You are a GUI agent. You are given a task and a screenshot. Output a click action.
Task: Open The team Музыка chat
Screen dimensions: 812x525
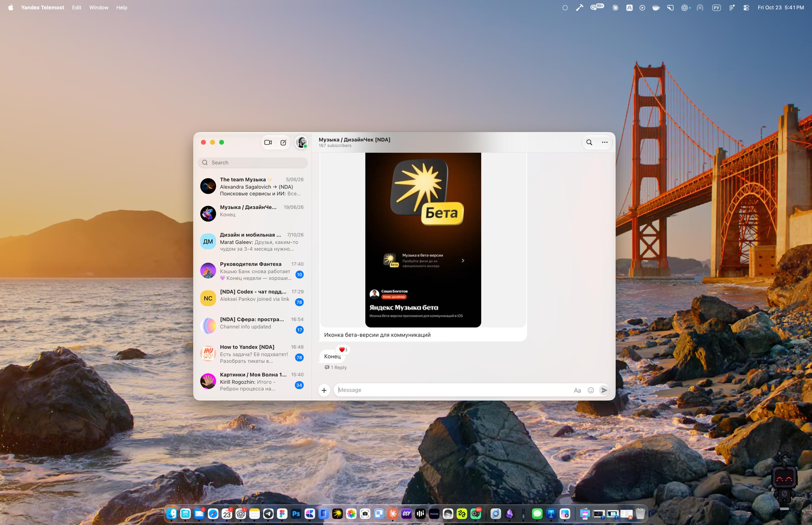[252, 187]
